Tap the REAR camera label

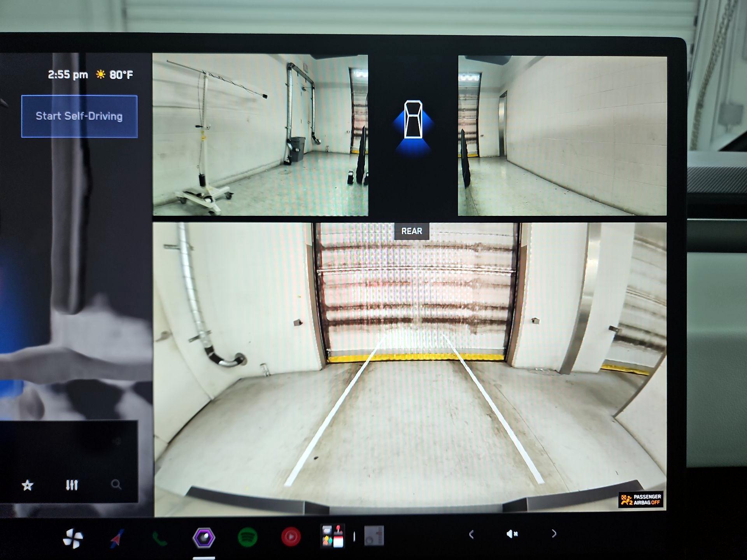pyautogui.click(x=412, y=231)
